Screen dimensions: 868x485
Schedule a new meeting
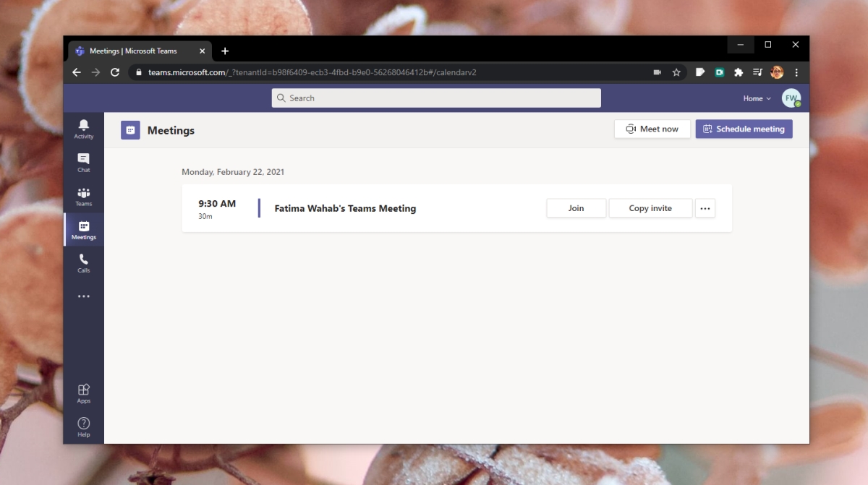tap(744, 129)
